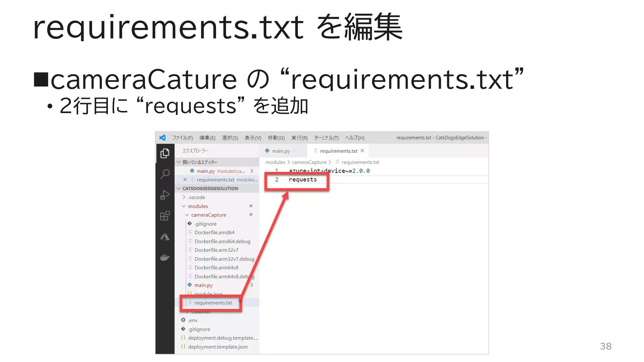Open the Run and Debug view

[165, 195]
